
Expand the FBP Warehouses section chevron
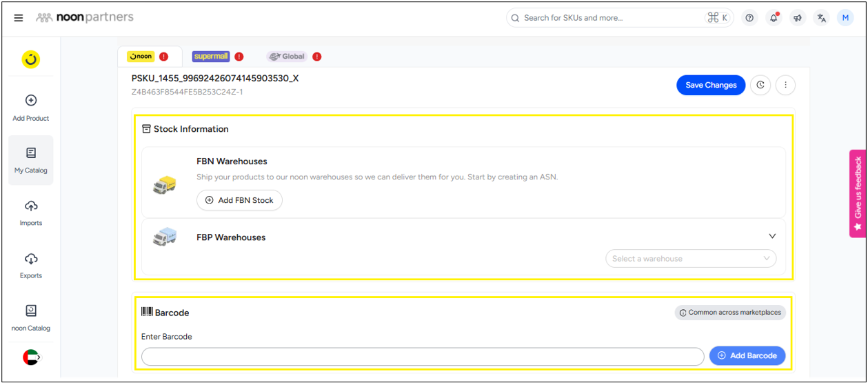772,236
